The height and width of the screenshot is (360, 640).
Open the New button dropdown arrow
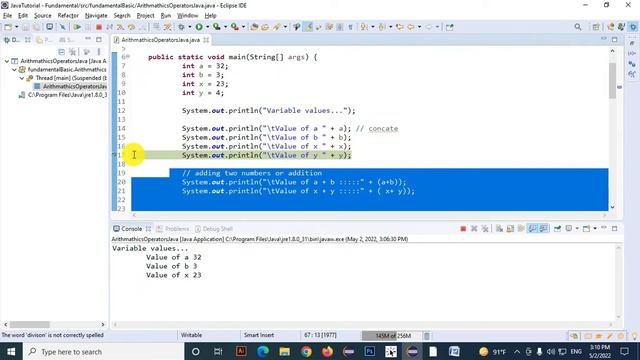pos(16,27)
